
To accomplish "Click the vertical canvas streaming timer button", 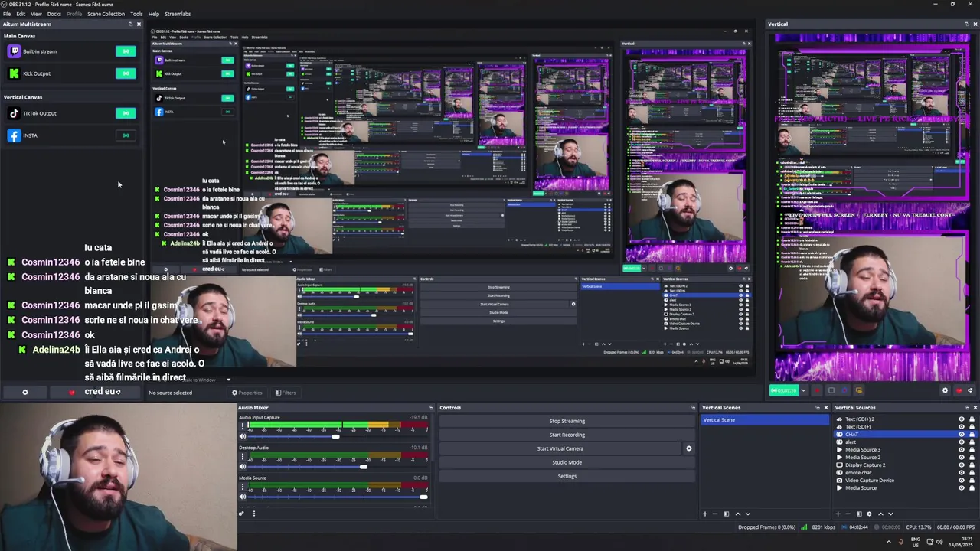I will point(782,390).
